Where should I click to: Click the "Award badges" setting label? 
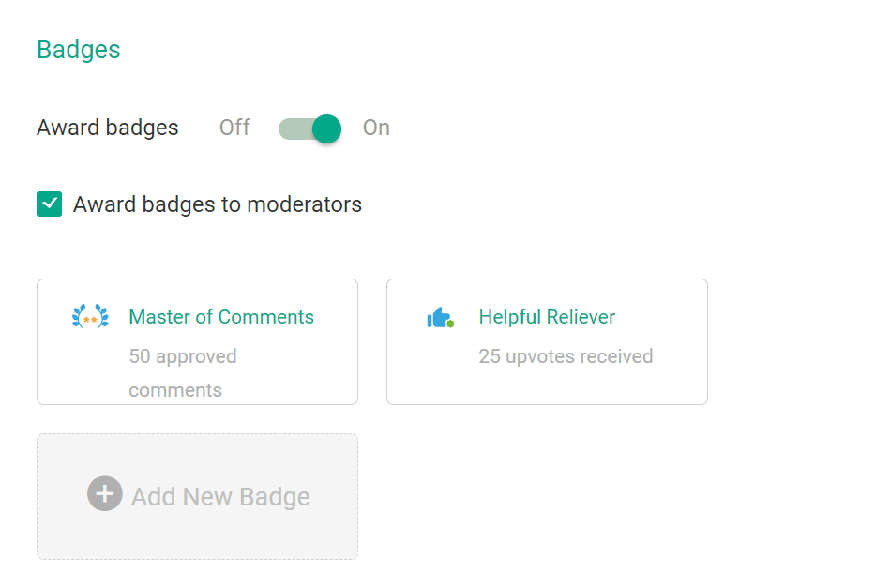(x=108, y=128)
